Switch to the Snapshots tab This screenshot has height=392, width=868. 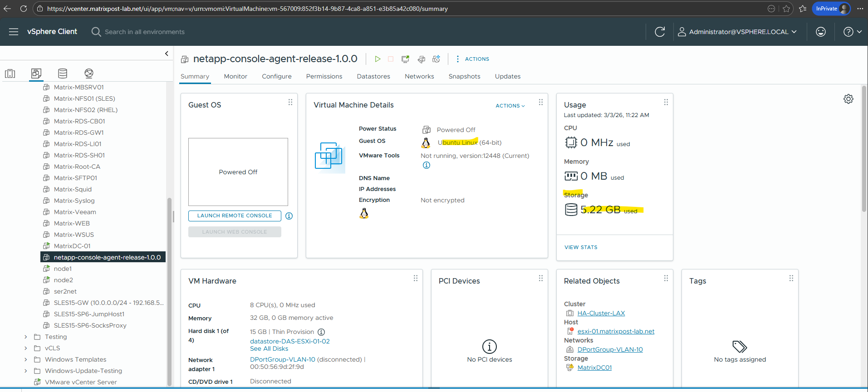tap(464, 76)
